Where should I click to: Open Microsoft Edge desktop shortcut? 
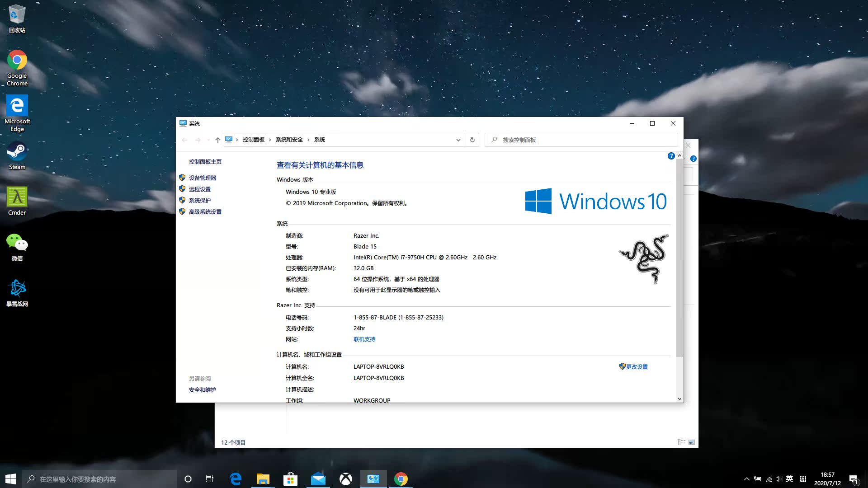point(17,113)
